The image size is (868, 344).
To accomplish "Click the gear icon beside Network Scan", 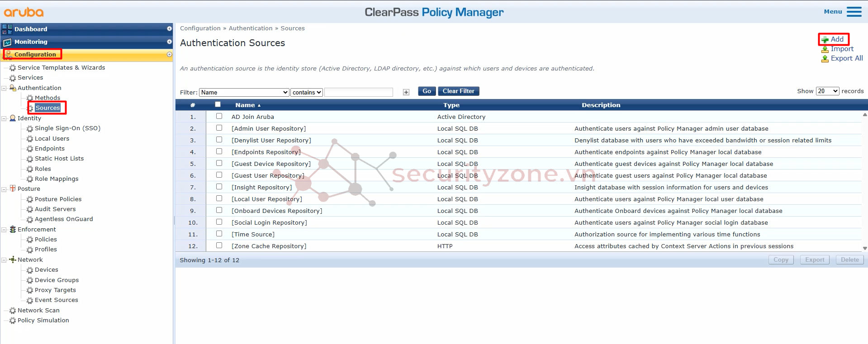I will tap(13, 311).
